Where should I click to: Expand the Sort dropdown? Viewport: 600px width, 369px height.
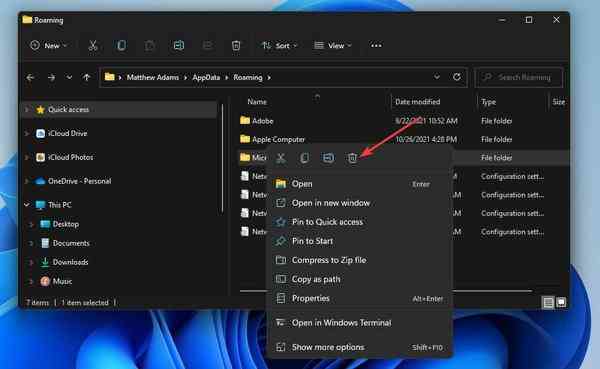click(x=279, y=46)
